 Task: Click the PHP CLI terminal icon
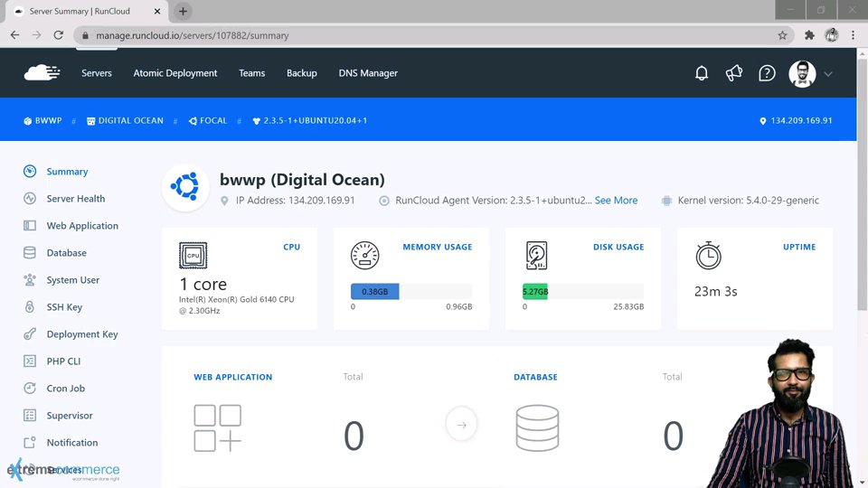coord(30,361)
